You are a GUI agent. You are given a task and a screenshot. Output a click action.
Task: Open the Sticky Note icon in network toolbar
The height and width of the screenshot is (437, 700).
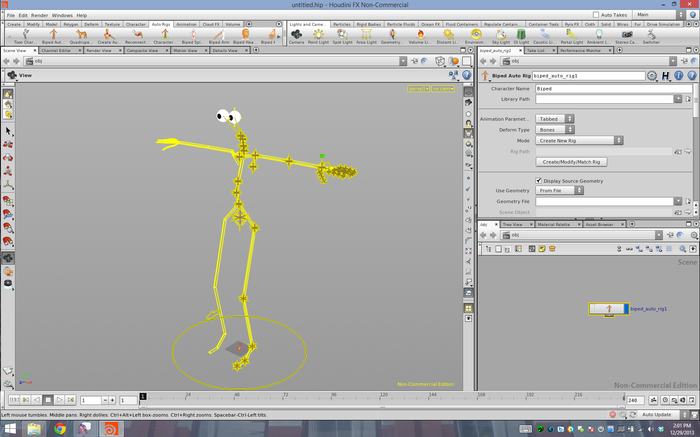pyautogui.click(x=542, y=249)
